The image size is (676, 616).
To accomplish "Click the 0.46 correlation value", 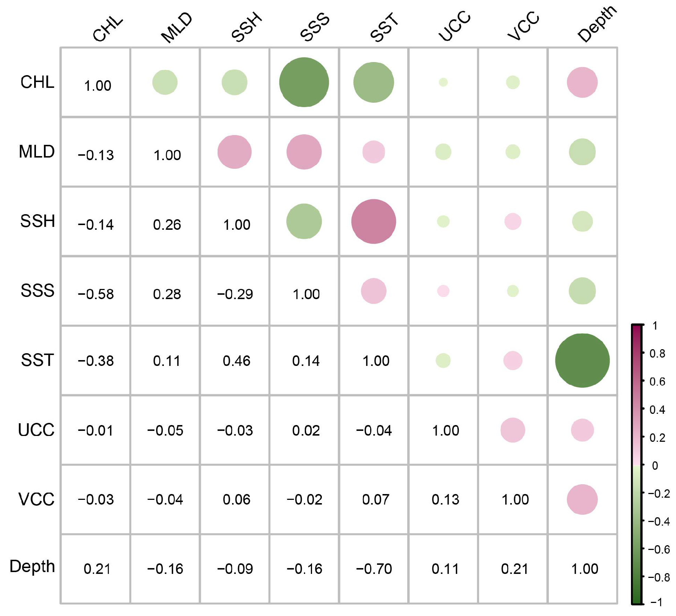I will coord(236,361).
